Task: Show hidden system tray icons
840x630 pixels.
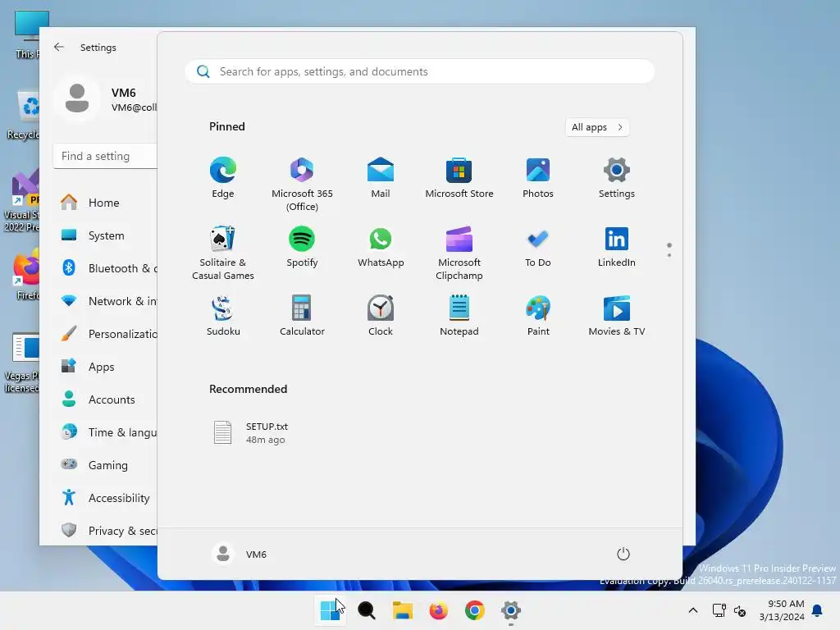Action: [x=692, y=610]
